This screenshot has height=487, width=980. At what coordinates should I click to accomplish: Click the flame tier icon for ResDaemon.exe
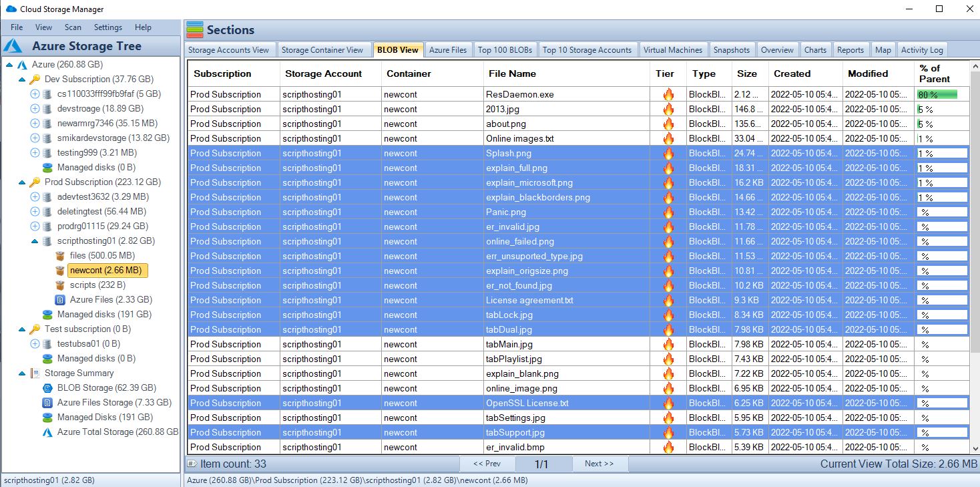(x=668, y=94)
